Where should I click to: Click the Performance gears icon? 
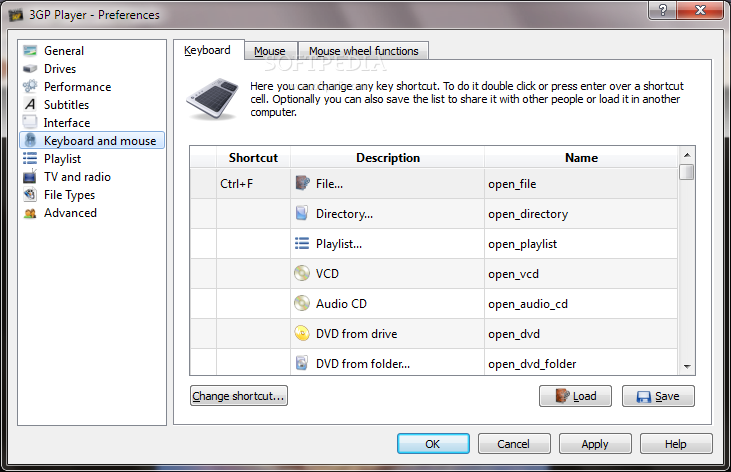coord(30,86)
